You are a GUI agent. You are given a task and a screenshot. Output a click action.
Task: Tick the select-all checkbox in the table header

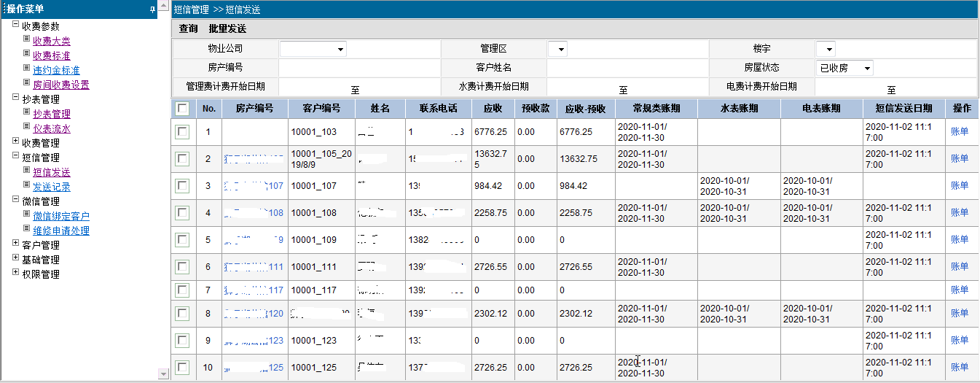[x=183, y=108]
